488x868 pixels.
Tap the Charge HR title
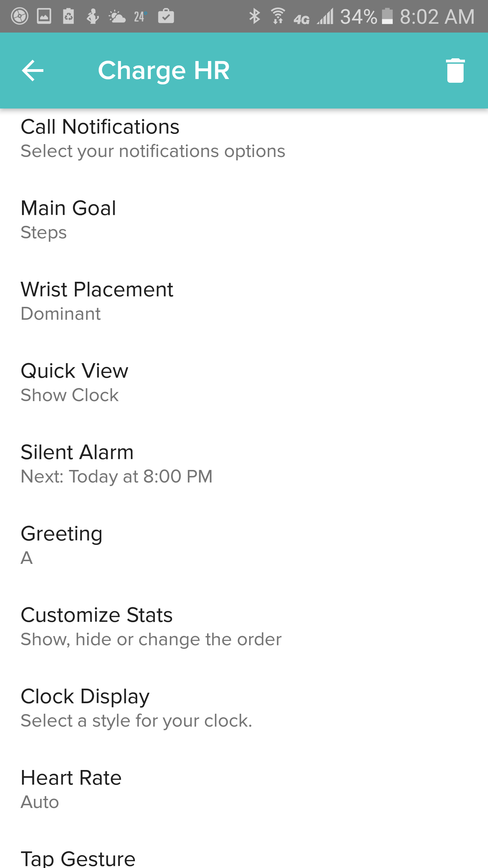(164, 71)
